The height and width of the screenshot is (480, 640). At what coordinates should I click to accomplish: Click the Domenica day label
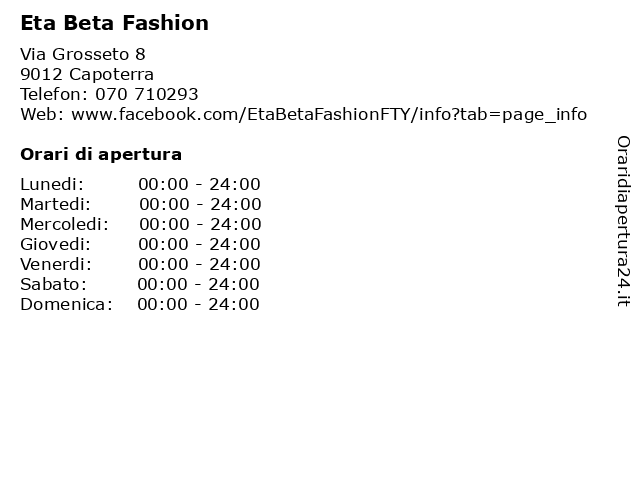click(66, 304)
